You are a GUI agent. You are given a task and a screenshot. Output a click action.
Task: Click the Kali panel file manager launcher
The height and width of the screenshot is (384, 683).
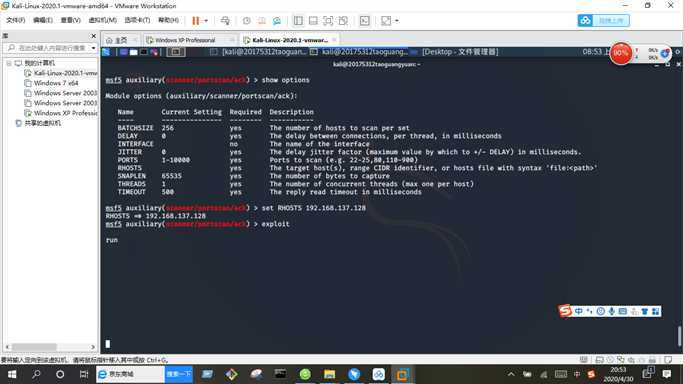[x=134, y=52]
